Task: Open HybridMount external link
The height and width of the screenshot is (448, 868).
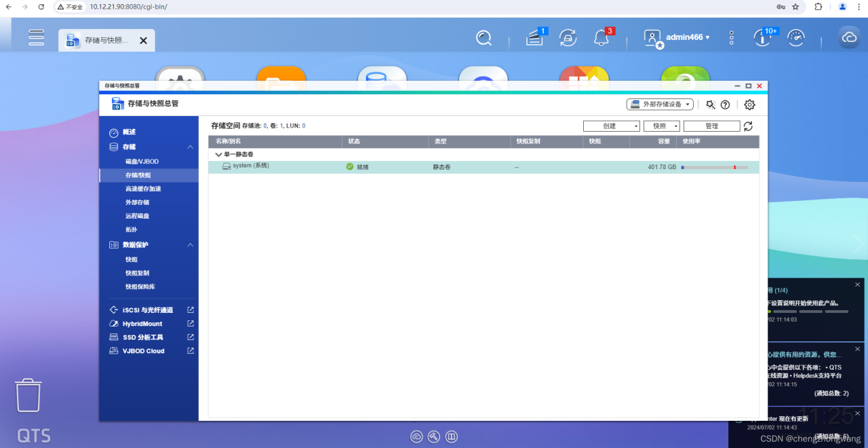Action: pyautogui.click(x=142, y=324)
